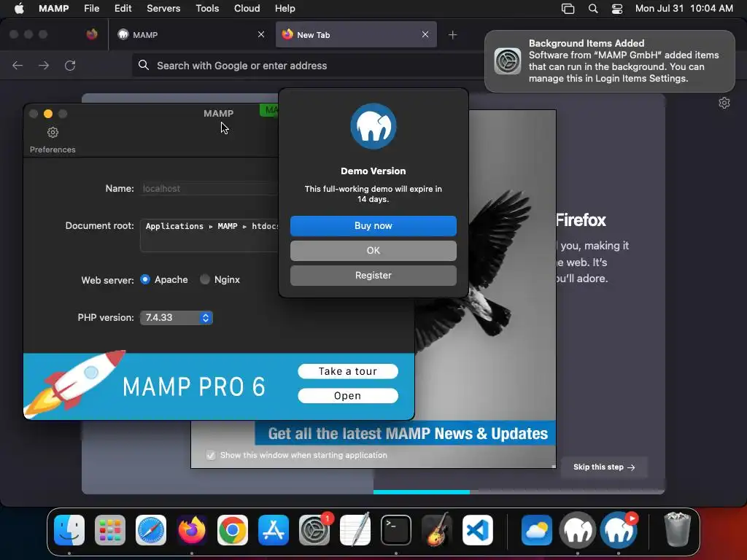
Task: Open the Tools menu
Action: point(207,9)
